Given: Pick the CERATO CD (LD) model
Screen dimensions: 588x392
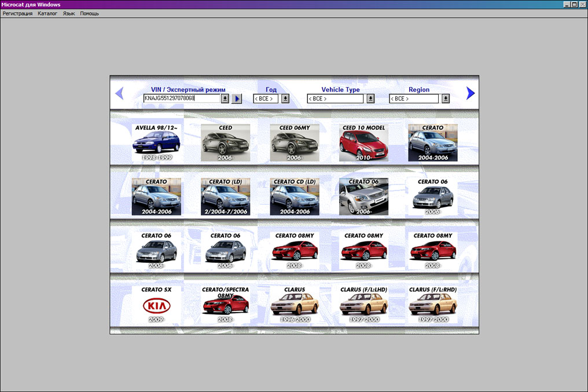Looking at the screenshot, I should click(295, 196).
